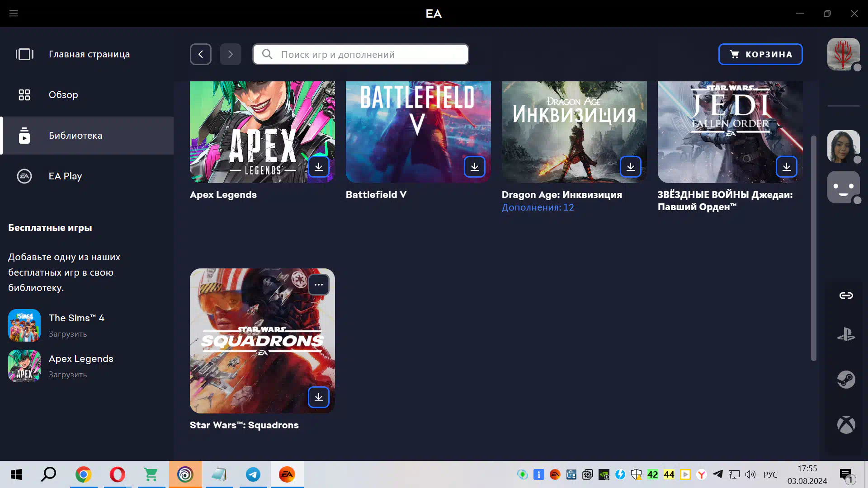Open the EA Play section
The image size is (868, 488).
tap(87, 176)
